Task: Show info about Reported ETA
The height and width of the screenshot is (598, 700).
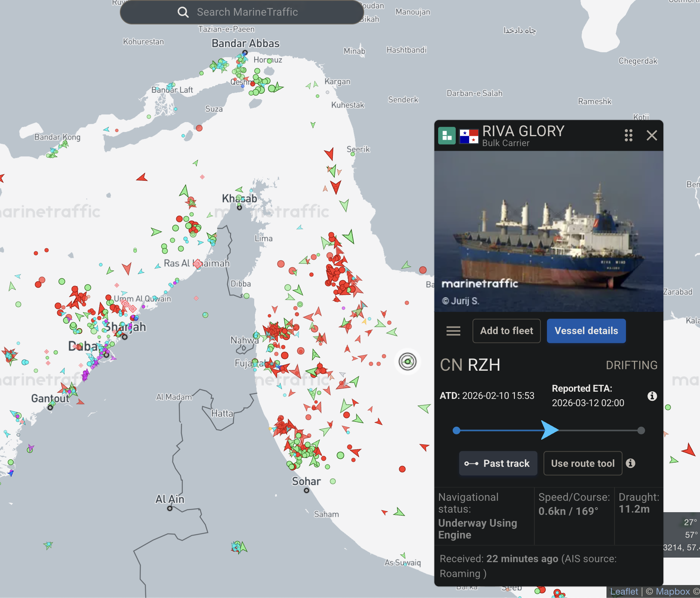Action: (x=652, y=396)
